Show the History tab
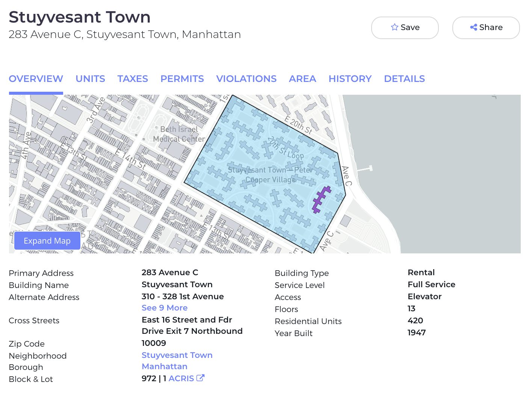Viewport: 532px width, 397px height. pyautogui.click(x=350, y=79)
